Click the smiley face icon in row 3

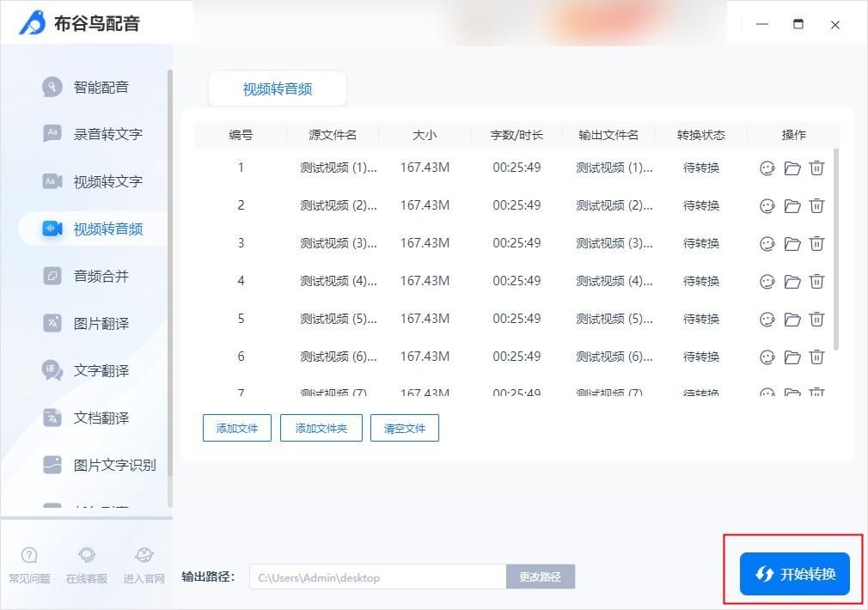pyautogui.click(x=767, y=243)
